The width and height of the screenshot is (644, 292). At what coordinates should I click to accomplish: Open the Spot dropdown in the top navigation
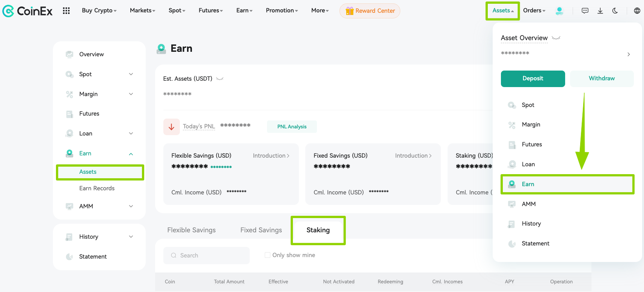tap(177, 11)
